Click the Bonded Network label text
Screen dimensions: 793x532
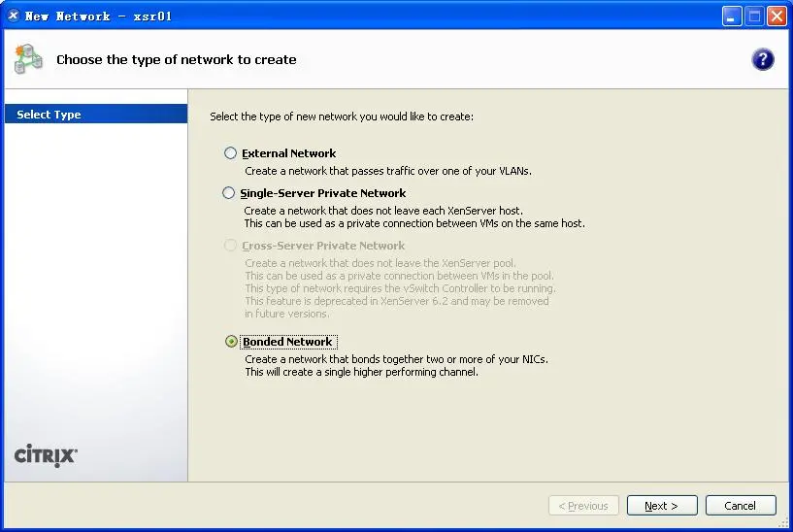(287, 342)
